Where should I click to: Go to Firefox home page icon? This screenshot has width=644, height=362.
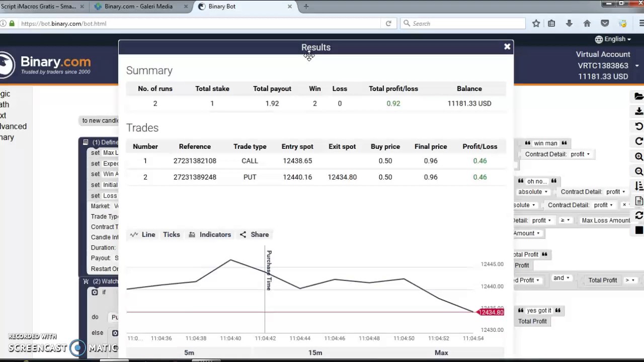pos(587,23)
